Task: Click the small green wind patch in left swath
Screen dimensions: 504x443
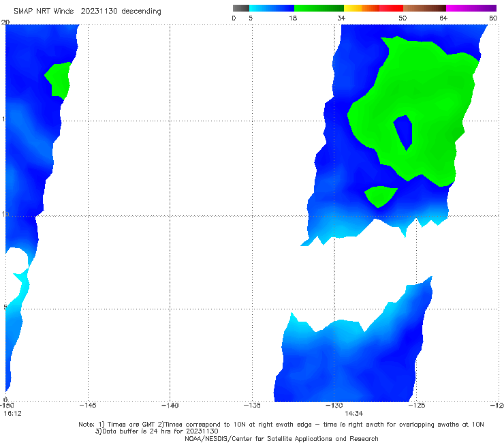Action: click(x=59, y=79)
